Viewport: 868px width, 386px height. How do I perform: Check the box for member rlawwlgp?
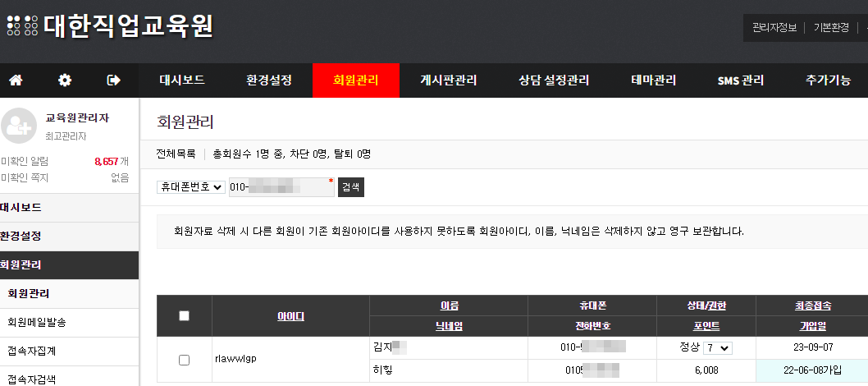pyautogui.click(x=184, y=360)
